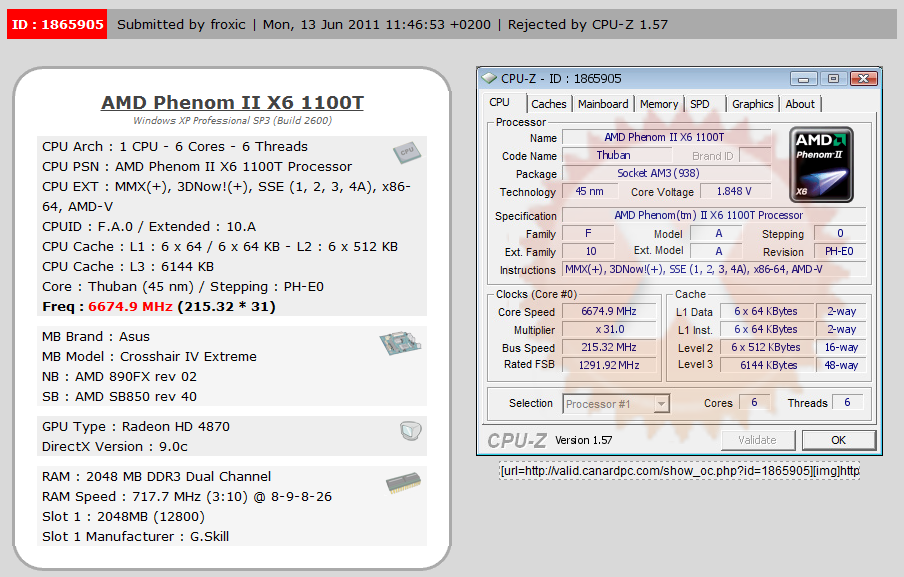Screen dimensions: 904x577
Task: Click the Level 2 value 6 x 512 KBytes
Action: click(x=766, y=348)
